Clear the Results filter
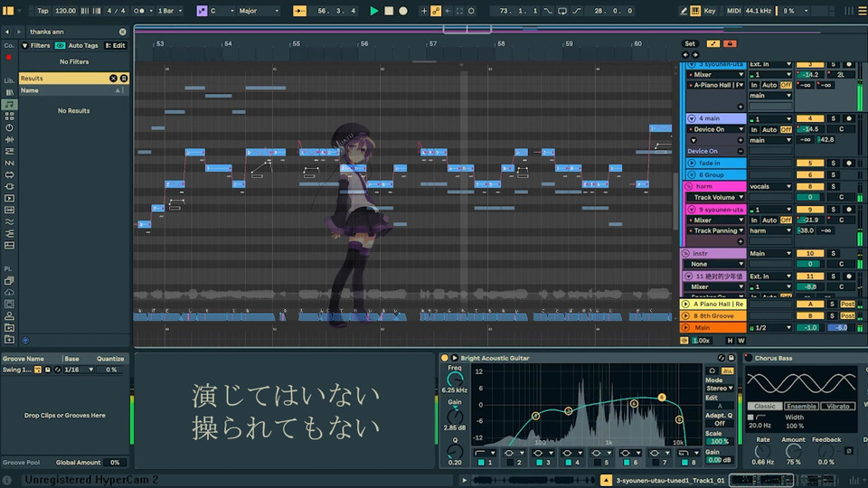868x488 pixels. tap(113, 79)
